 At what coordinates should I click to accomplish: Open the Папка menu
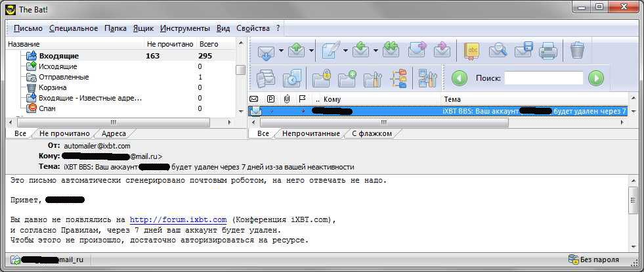tap(115, 28)
